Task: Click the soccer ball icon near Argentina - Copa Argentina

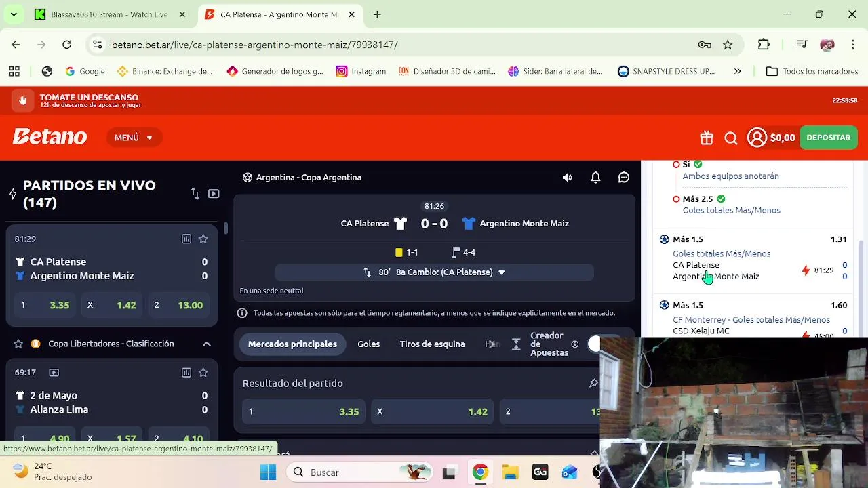Action: click(248, 178)
